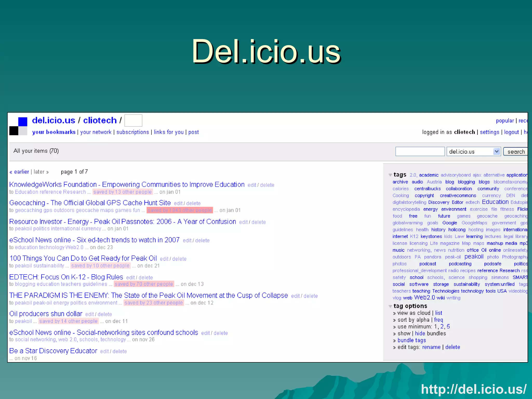Edit the KnowledgeWorks Foundation bookmark
532x399 pixels.
click(x=252, y=185)
